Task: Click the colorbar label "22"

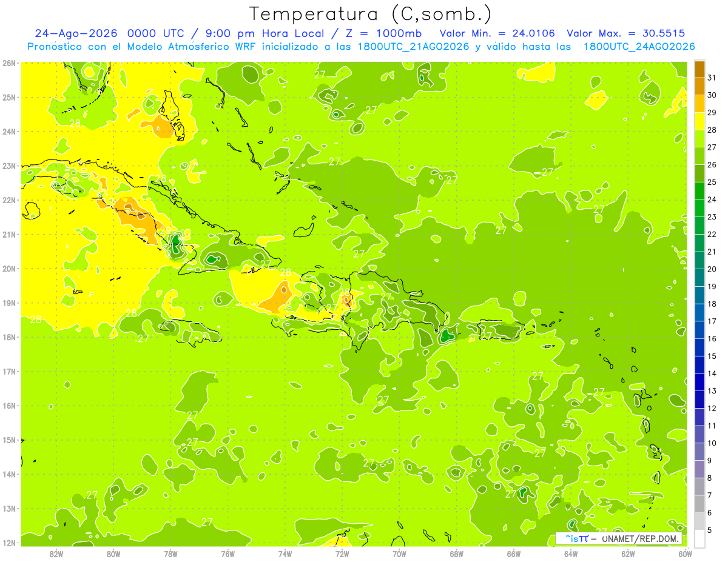Action: 712,234
